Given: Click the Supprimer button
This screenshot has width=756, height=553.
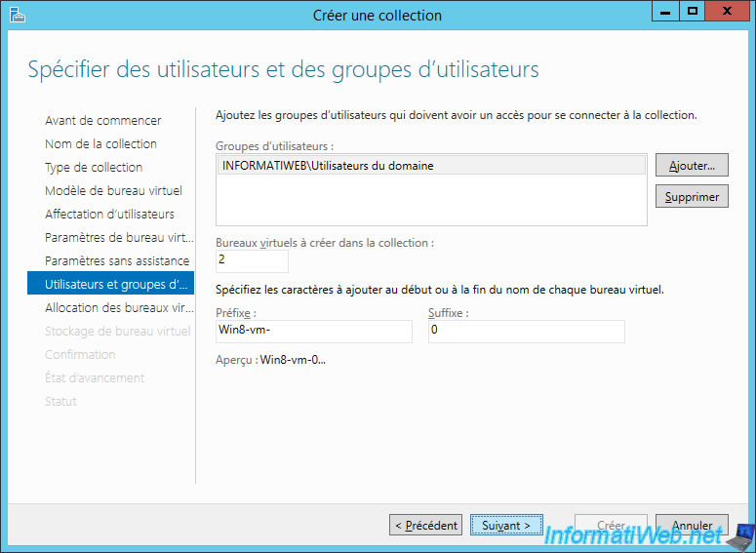Looking at the screenshot, I should [692, 196].
